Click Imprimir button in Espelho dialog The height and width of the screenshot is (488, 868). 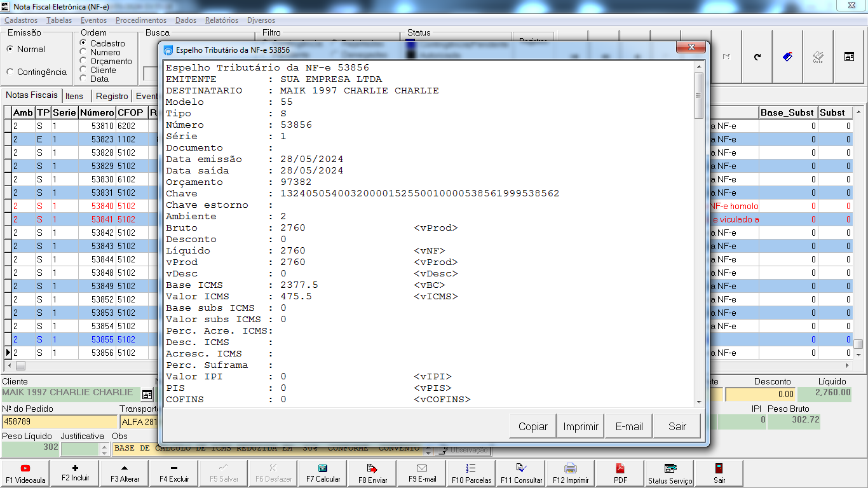(581, 426)
